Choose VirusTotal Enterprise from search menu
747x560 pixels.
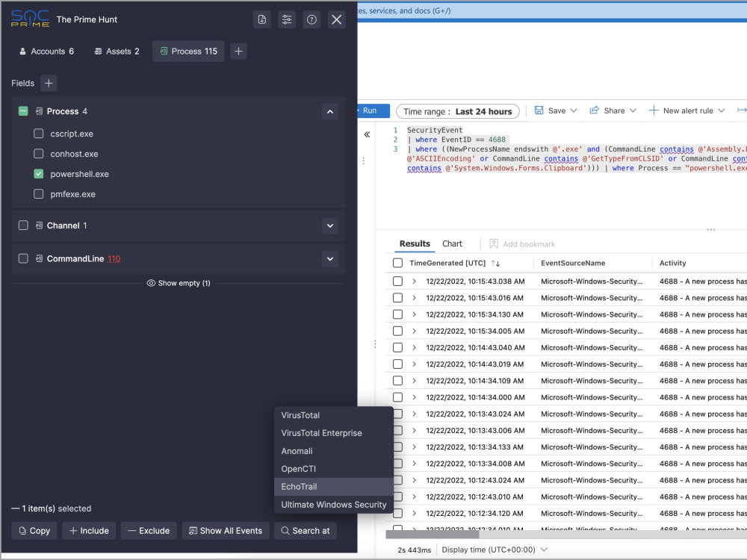click(x=333, y=433)
